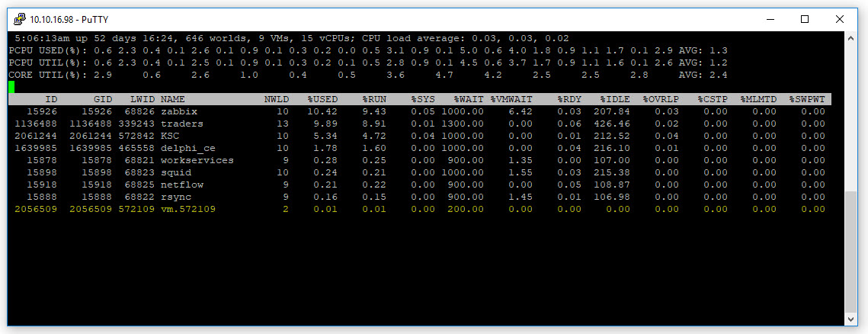
Task: Click the scrollbar down arrow
Action: (850, 319)
